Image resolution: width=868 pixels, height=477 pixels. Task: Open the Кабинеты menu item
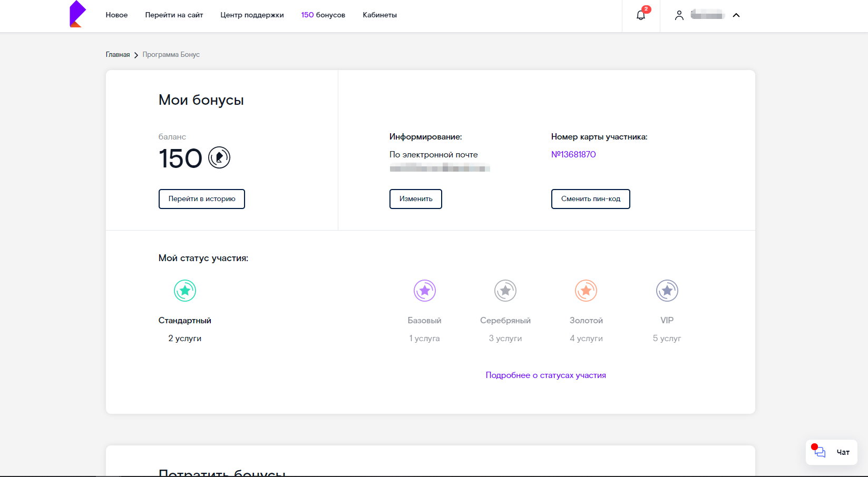coord(379,15)
